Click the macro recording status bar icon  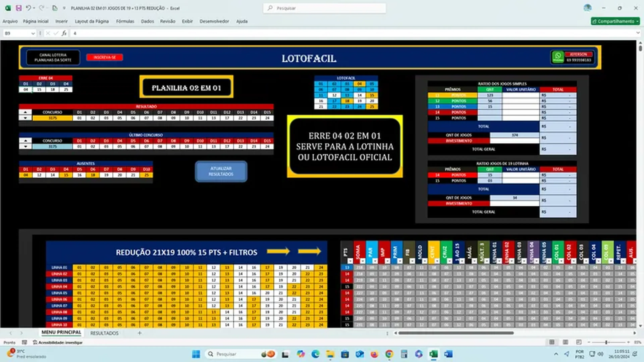point(24,342)
